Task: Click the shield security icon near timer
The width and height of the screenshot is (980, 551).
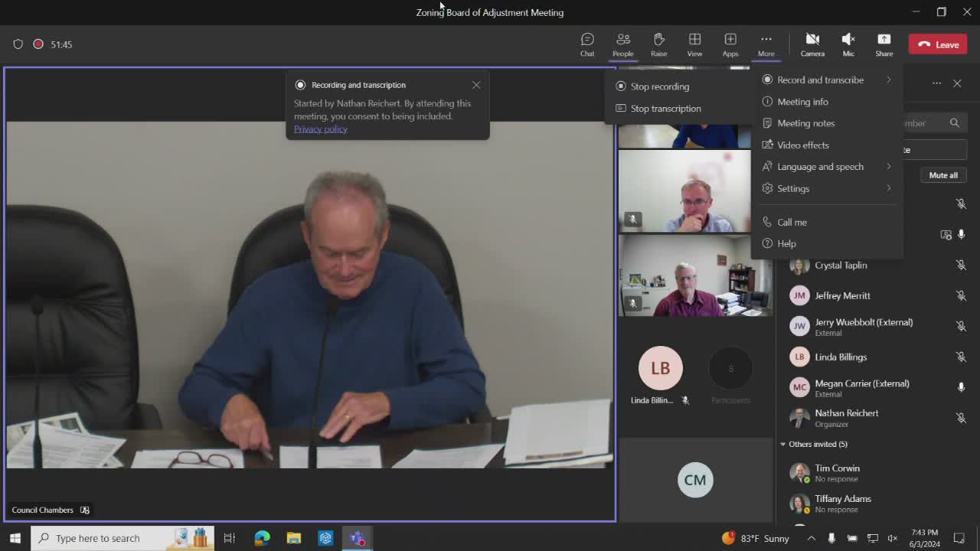Action: coord(18,44)
